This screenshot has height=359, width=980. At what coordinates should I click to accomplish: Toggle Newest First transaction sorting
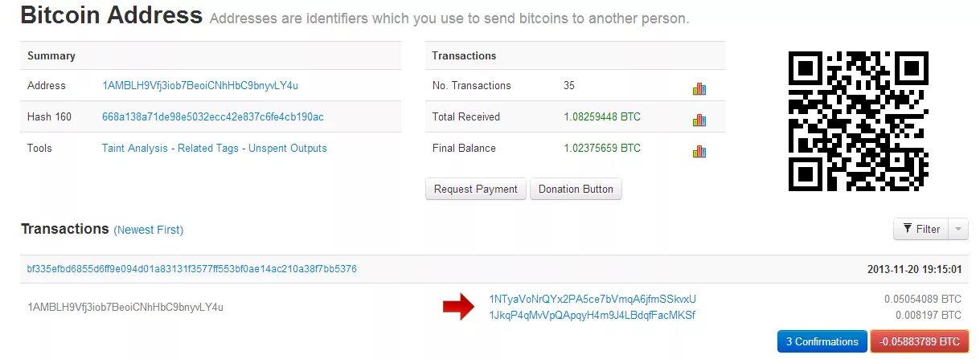tap(149, 230)
